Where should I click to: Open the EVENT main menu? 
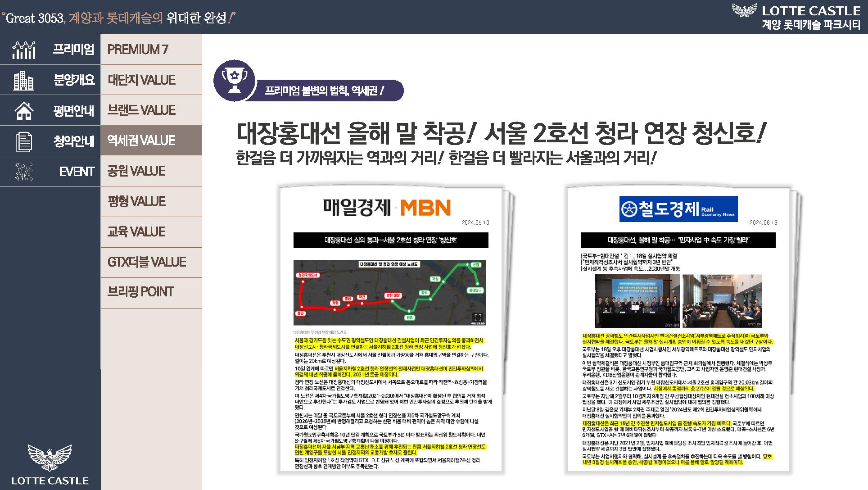point(50,172)
